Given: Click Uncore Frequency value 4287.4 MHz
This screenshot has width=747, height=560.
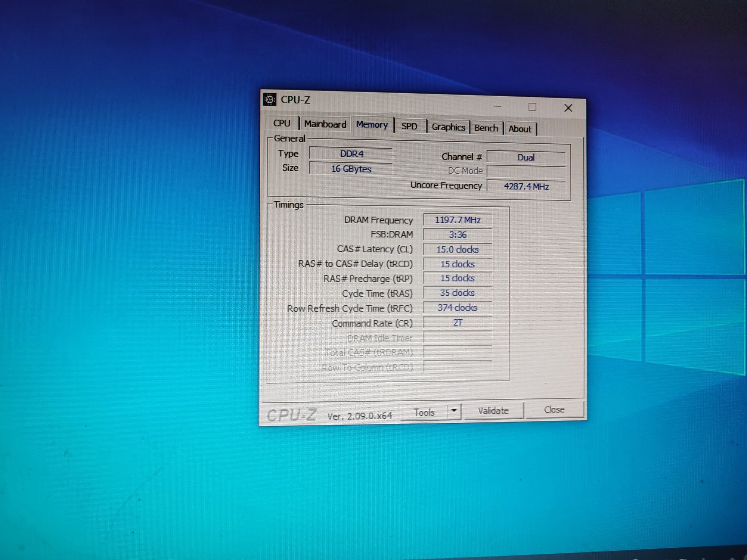Looking at the screenshot, I should tap(526, 186).
